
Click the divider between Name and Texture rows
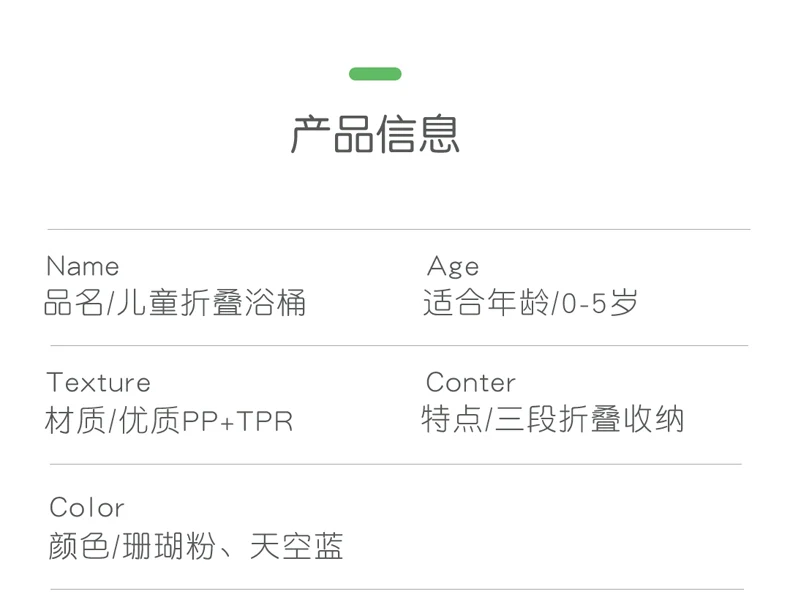(398, 346)
